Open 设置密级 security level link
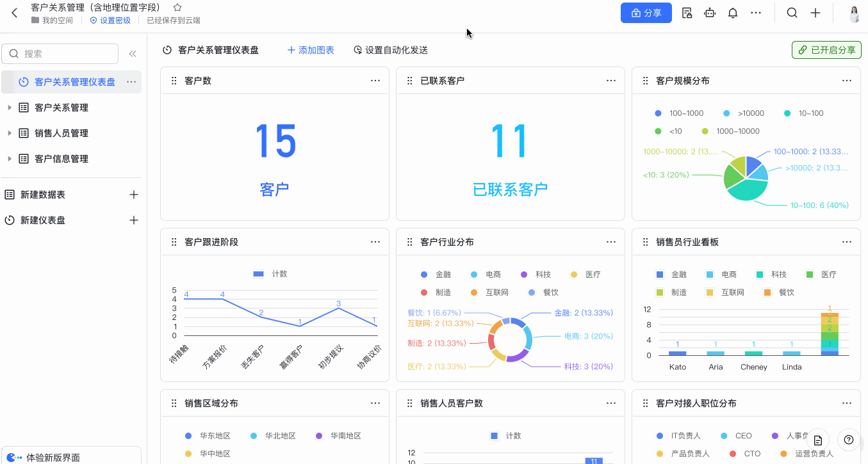Screen dimensions: 868x464 [x=110, y=20]
